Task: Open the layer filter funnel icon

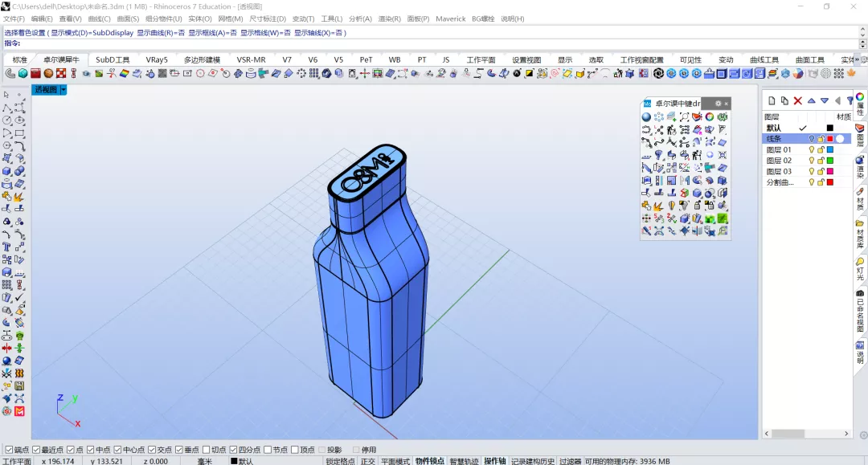Action: pyautogui.click(x=850, y=100)
